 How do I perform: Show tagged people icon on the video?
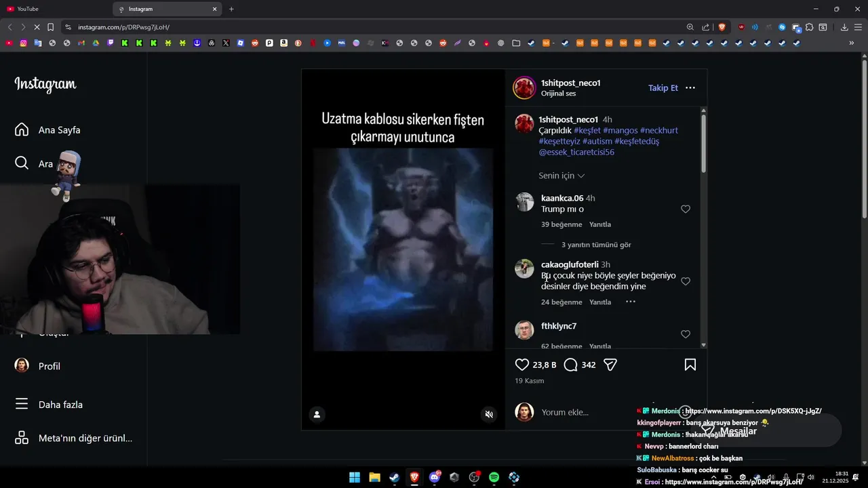pyautogui.click(x=317, y=414)
